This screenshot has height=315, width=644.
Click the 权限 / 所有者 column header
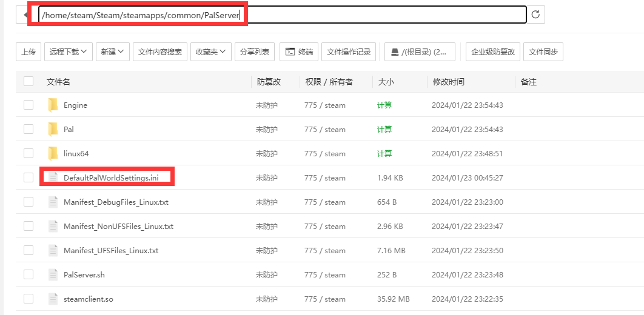point(329,82)
